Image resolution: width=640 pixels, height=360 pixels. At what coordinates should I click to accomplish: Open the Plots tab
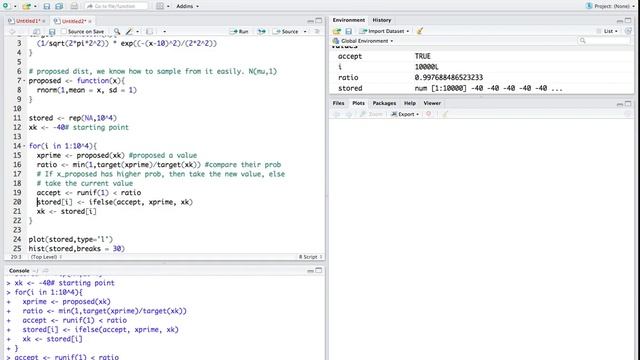coord(358,103)
